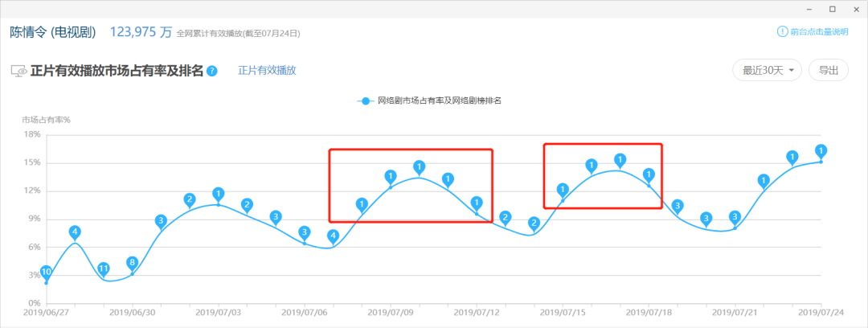Image resolution: width=868 pixels, height=328 pixels.
Task: Click the peak marker in the left red box
Action: [419, 167]
